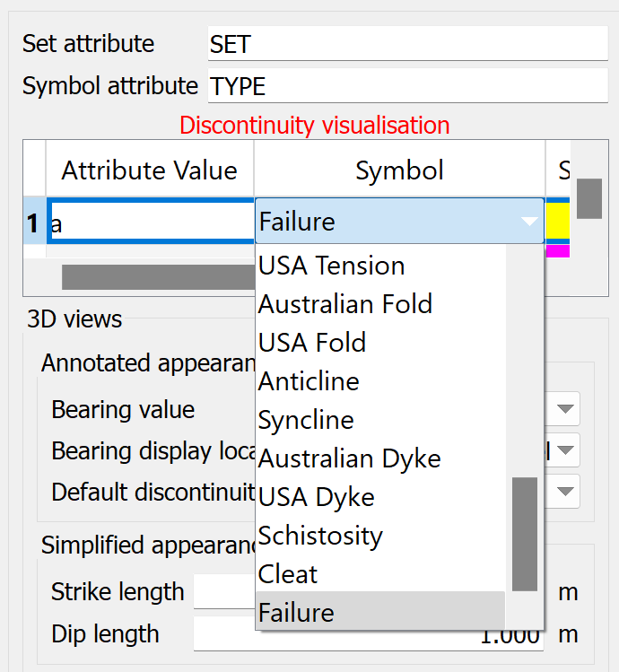Click highlighted Failure list entry

(x=296, y=613)
